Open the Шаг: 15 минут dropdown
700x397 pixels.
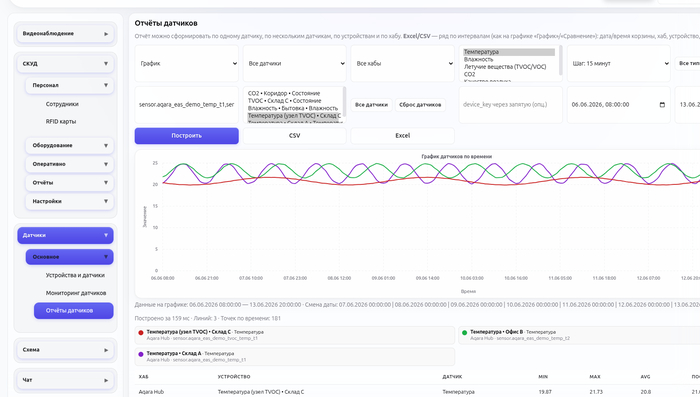click(x=619, y=63)
